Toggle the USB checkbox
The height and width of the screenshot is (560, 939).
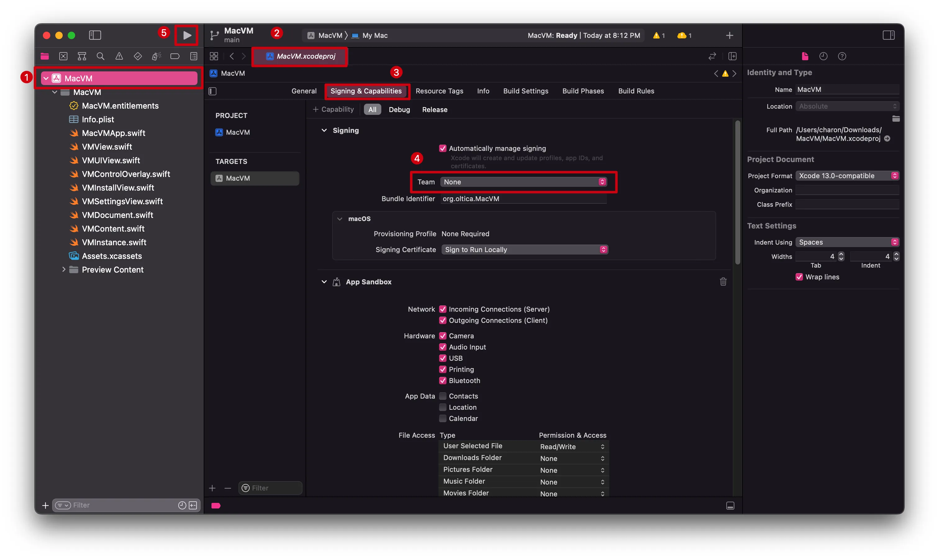click(x=443, y=358)
